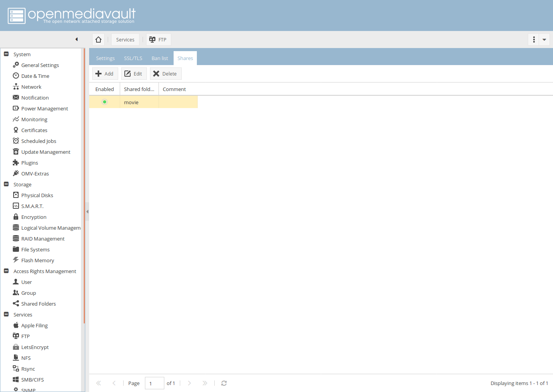Open the LetsEncrypt icon
This screenshot has width=553, height=392.
16,347
